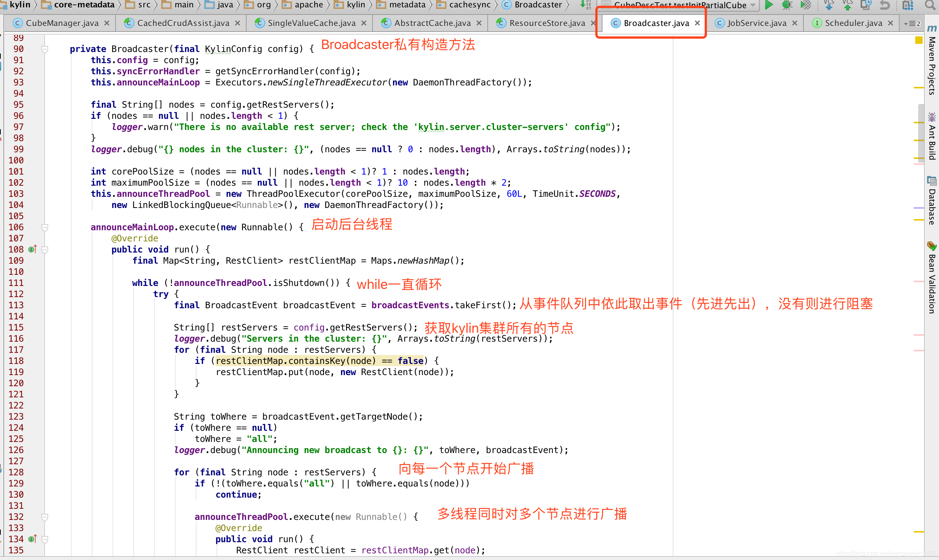Open the show history clock icon
Screen dimensions: 939x560
(866, 5)
